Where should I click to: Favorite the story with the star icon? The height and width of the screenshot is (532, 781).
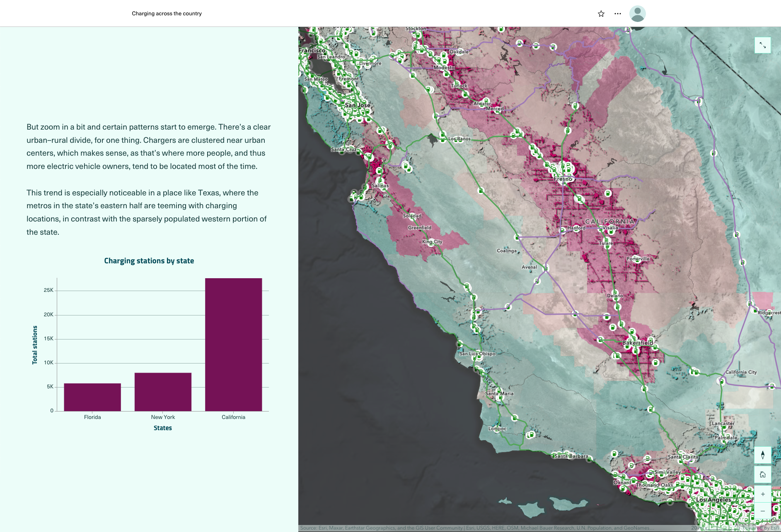(x=601, y=14)
